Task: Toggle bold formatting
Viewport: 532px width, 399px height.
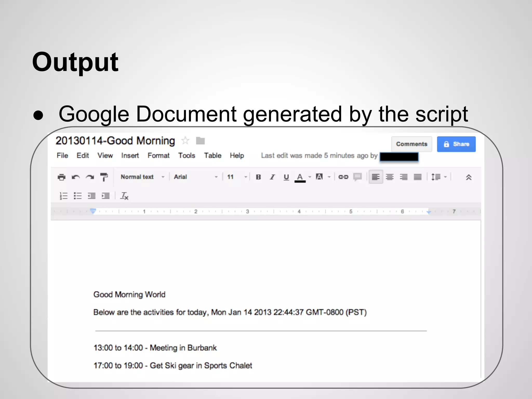Action: tap(258, 177)
